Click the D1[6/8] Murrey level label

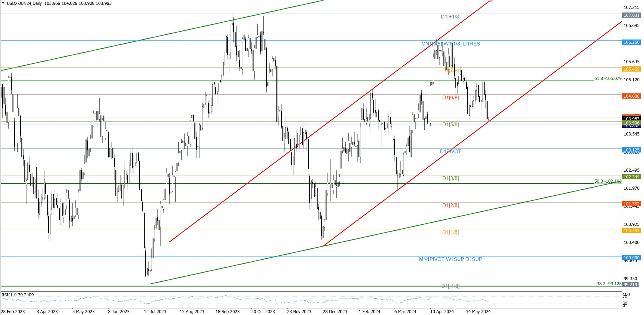(x=450, y=98)
